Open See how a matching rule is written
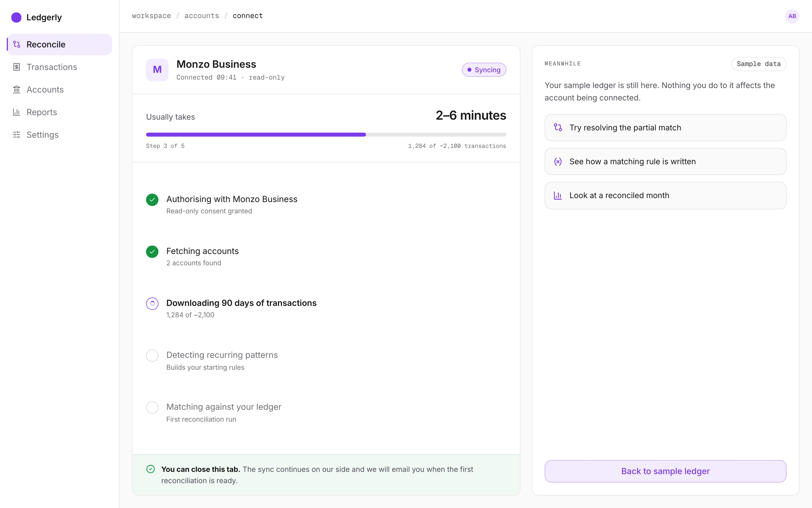812x508 pixels. pyautogui.click(x=665, y=162)
